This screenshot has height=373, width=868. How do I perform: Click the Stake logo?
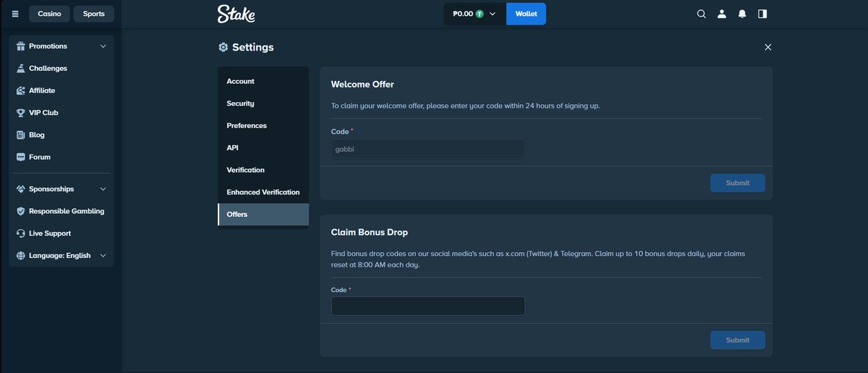click(236, 14)
